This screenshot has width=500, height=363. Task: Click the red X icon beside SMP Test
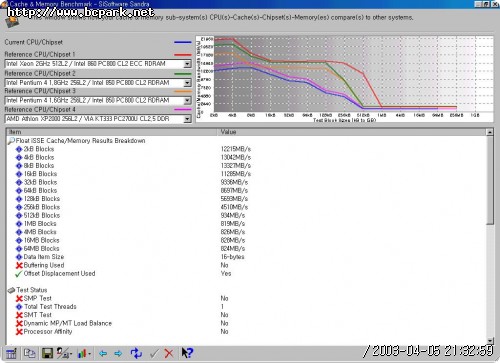(x=19, y=298)
